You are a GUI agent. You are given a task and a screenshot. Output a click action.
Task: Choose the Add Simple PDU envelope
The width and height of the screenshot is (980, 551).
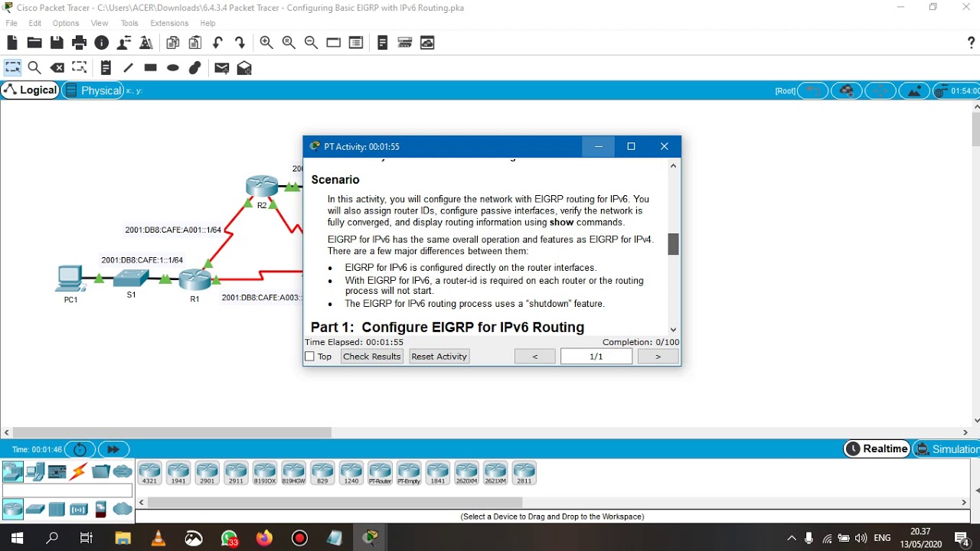[222, 68]
